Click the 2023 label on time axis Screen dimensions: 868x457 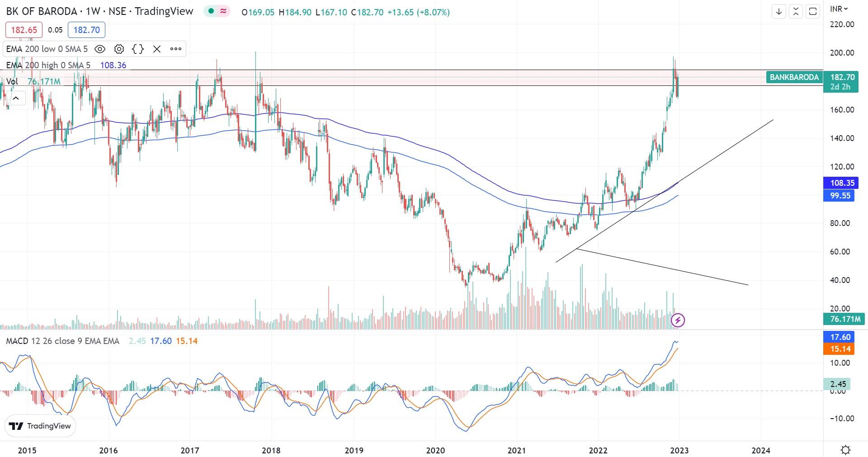pos(679,450)
